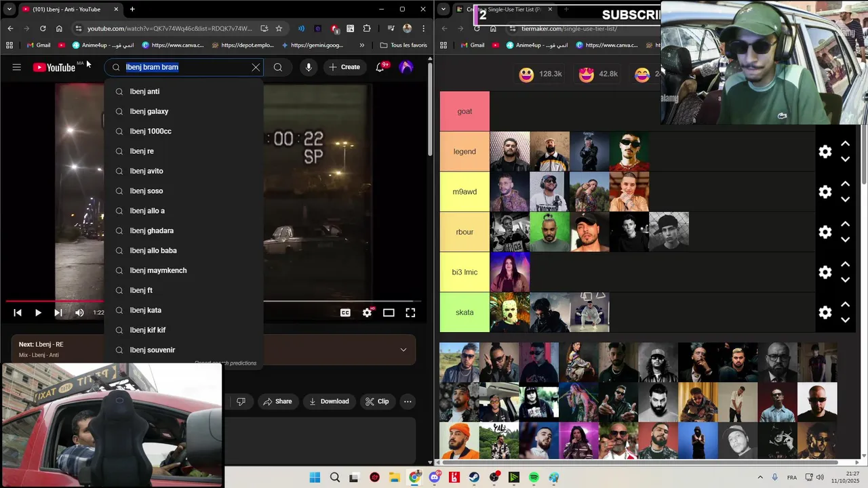Click the goat tier label
Image resolution: width=868 pixels, height=488 pixels.
(465, 111)
